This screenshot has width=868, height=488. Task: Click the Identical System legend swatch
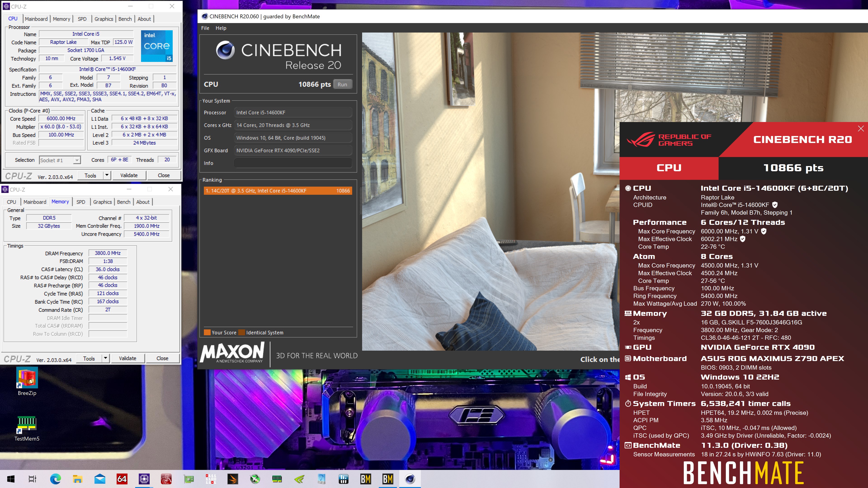[x=242, y=332]
